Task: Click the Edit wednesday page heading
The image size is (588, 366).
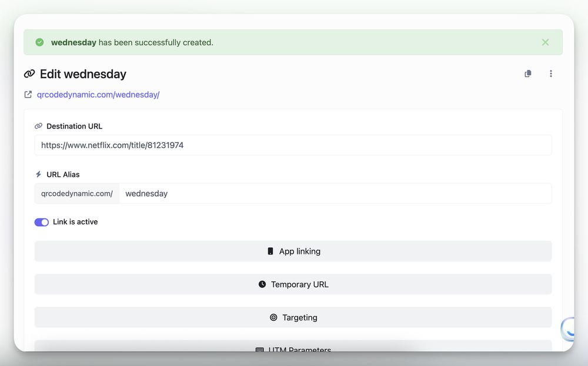Action: click(x=83, y=74)
